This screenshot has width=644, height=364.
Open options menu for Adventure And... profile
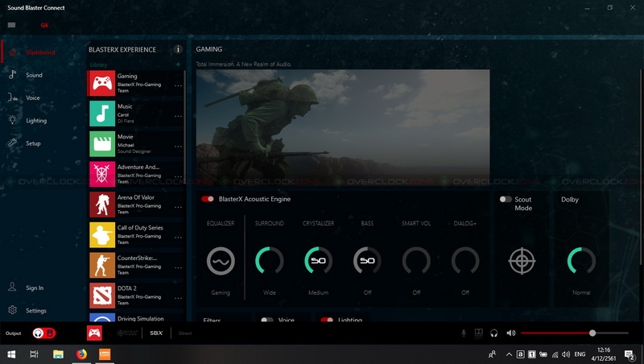pyautogui.click(x=178, y=177)
